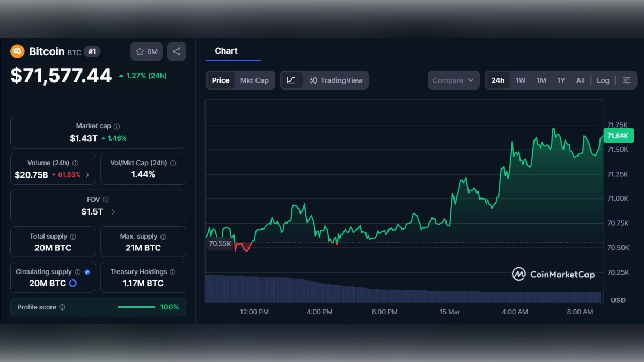Switch to the Chart tab
This screenshot has height=362, width=644.
(x=226, y=51)
